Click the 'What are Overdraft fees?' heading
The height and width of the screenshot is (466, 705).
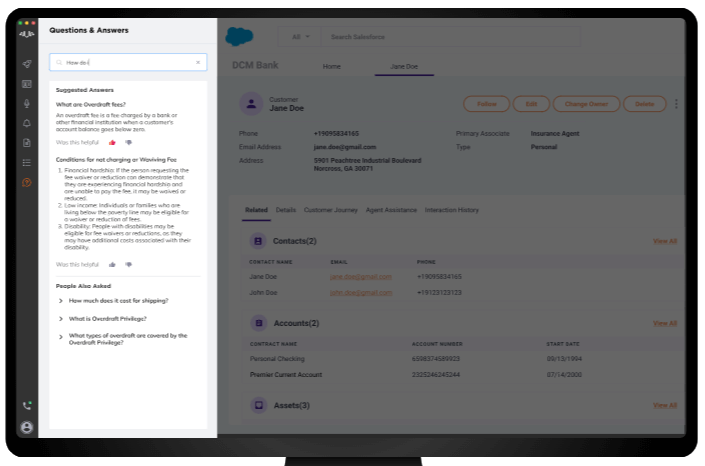(x=91, y=104)
